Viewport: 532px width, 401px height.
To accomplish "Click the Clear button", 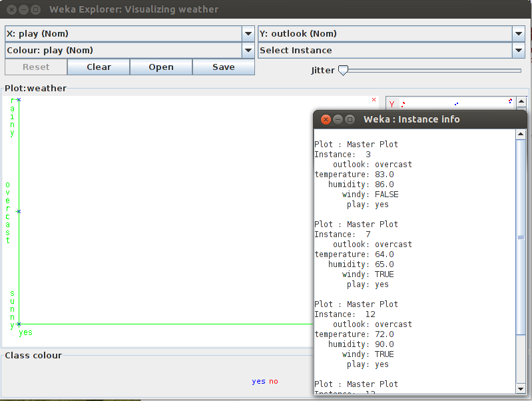I will click(x=99, y=67).
